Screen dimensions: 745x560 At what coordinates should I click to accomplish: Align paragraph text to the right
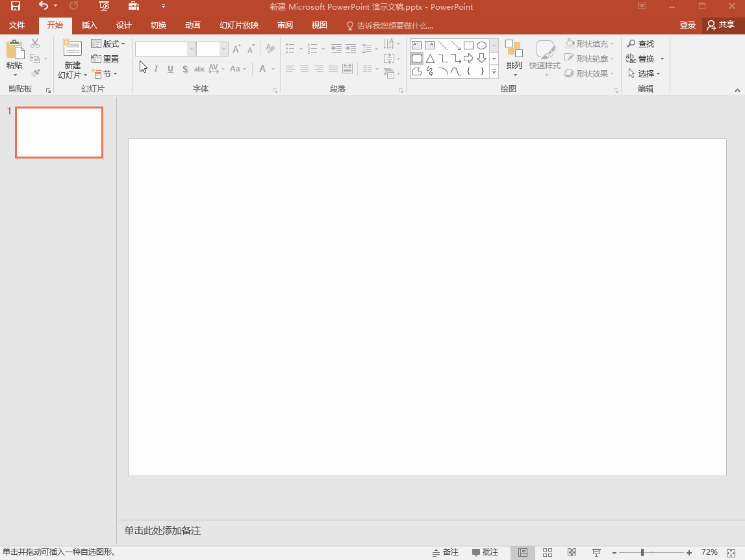point(319,69)
